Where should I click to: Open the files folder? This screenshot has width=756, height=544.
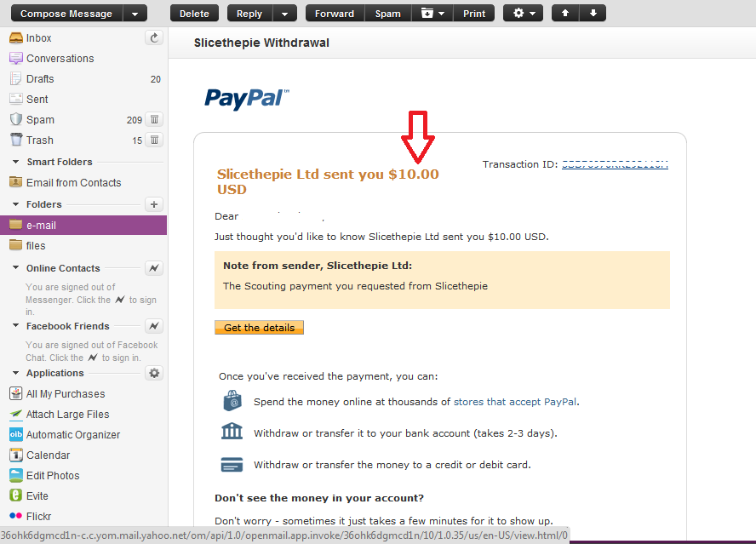click(x=36, y=246)
